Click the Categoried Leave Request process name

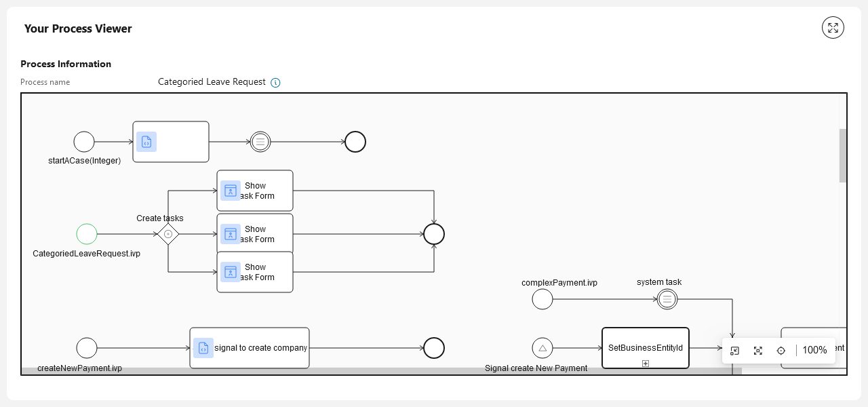212,82
